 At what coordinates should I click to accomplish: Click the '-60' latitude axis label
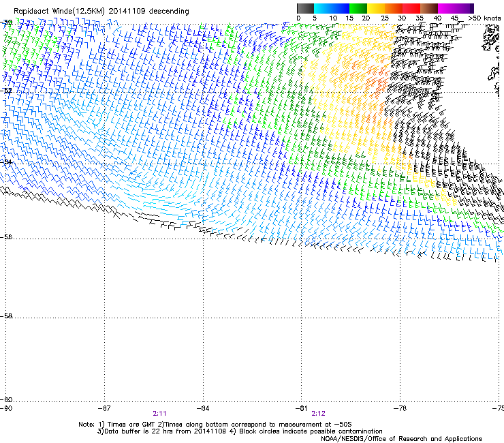tap(6, 400)
